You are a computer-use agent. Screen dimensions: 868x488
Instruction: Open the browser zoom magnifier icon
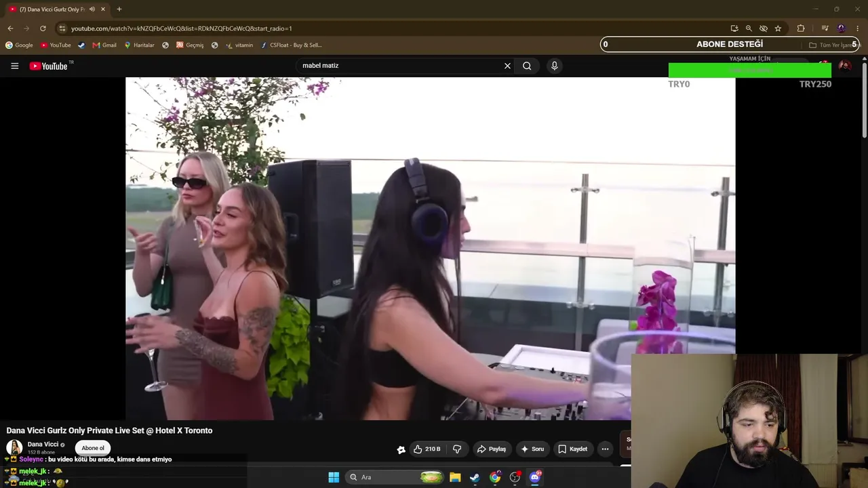point(749,28)
